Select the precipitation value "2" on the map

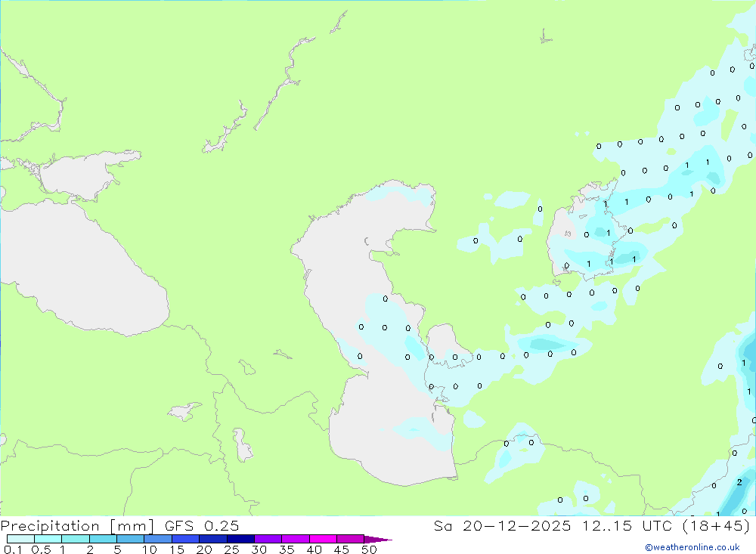[x=739, y=482]
